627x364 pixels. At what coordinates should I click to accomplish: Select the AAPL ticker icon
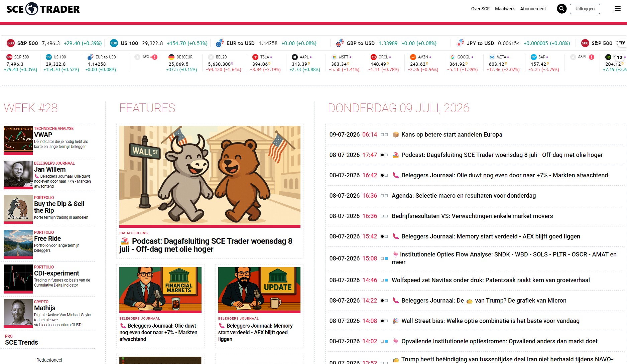tap(295, 57)
